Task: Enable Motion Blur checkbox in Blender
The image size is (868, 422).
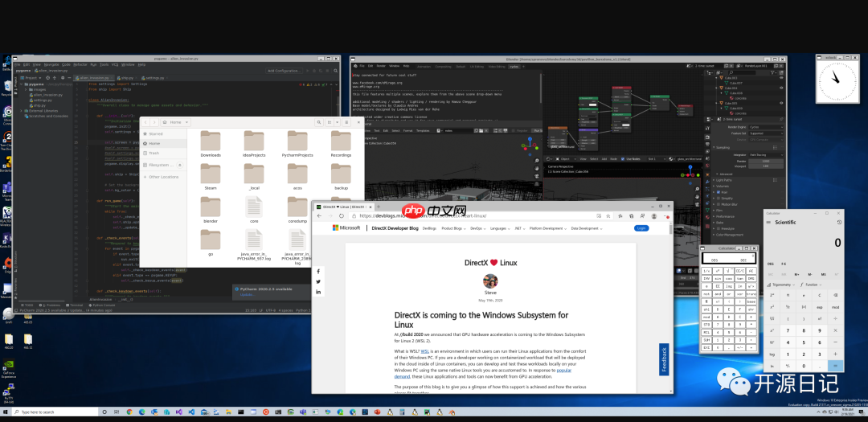Action: (719, 204)
